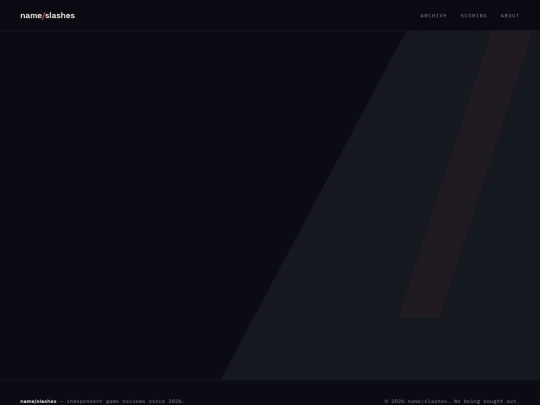Click the name/slashes logo in the header

pyautogui.click(x=48, y=15)
